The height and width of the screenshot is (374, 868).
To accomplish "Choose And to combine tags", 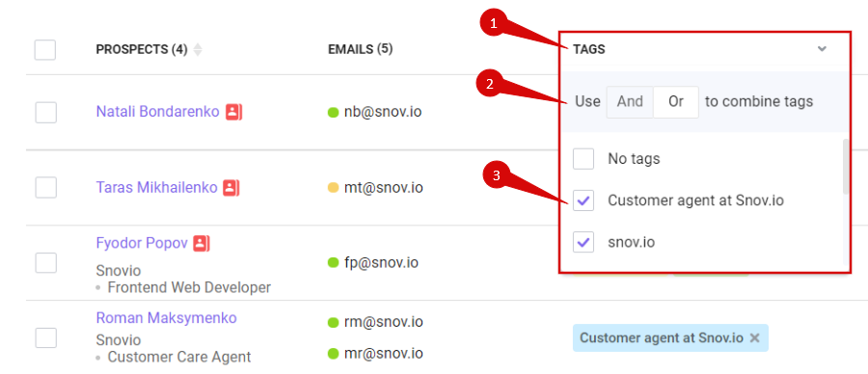I will pyautogui.click(x=630, y=102).
